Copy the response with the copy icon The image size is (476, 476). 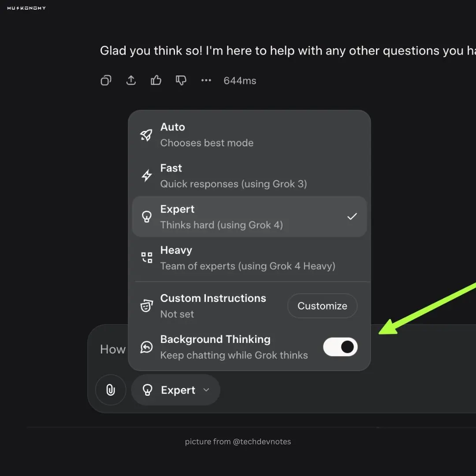point(106,81)
